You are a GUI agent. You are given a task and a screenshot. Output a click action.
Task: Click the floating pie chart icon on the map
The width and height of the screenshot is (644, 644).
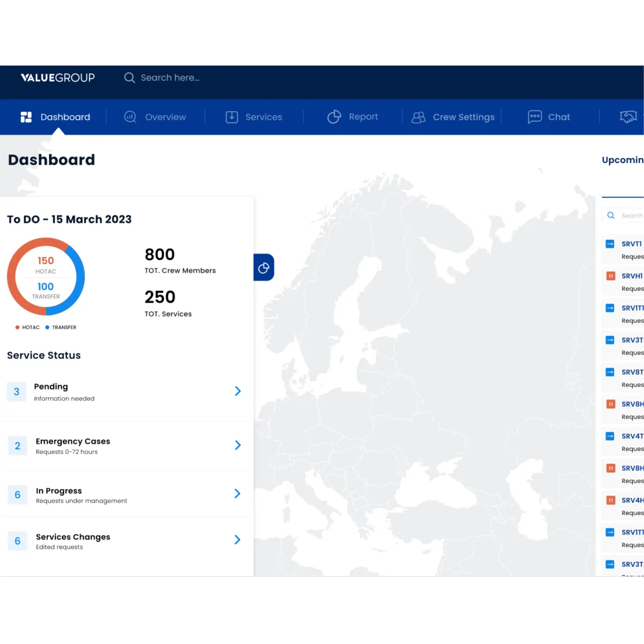click(264, 267)
